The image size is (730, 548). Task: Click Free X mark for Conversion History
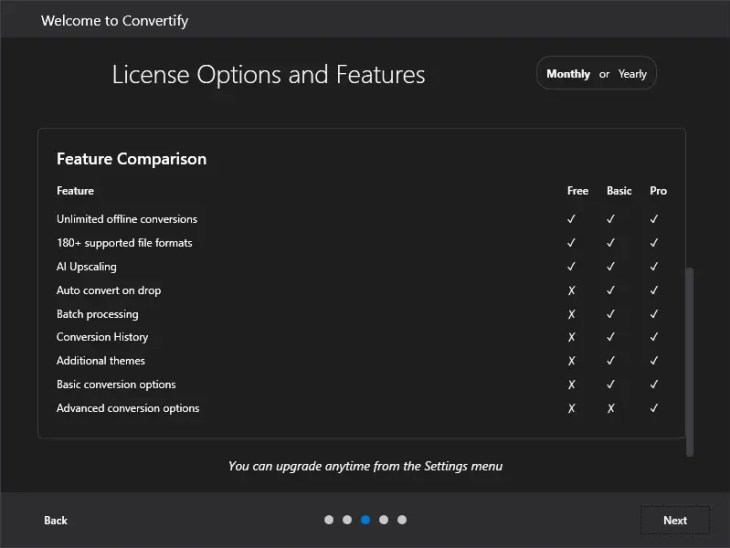(571, 337)
